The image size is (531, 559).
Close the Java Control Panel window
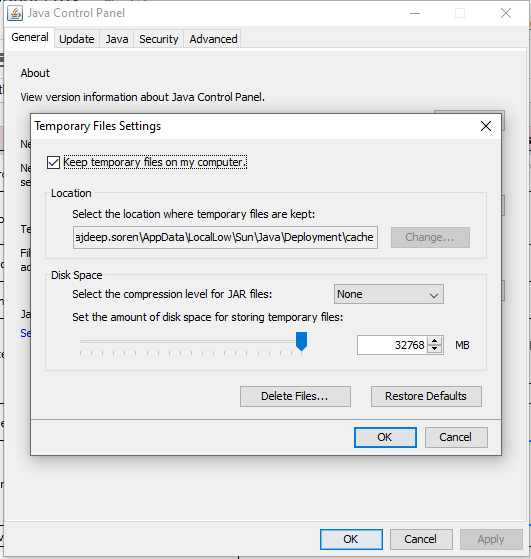(506, 14)
